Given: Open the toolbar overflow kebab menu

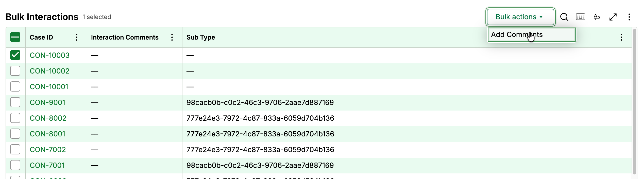Looking at the screenshot, I should tap(630, 17).
